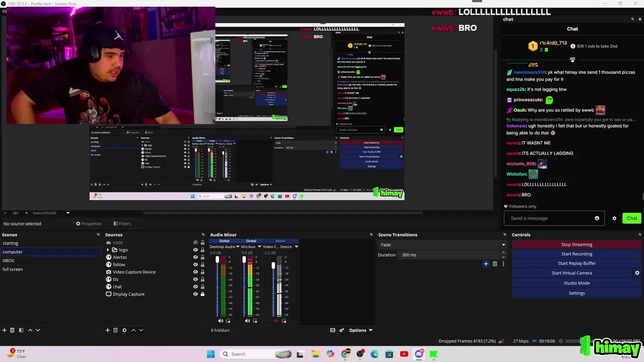Open transition properties three-dot menu
Viewport: 644px width, 362px height.
503,264
